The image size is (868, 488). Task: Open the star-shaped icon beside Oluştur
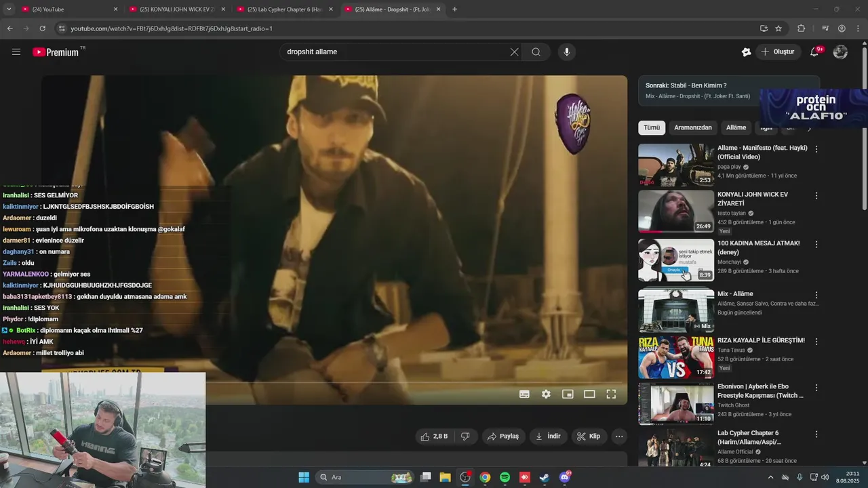point(747,52)
